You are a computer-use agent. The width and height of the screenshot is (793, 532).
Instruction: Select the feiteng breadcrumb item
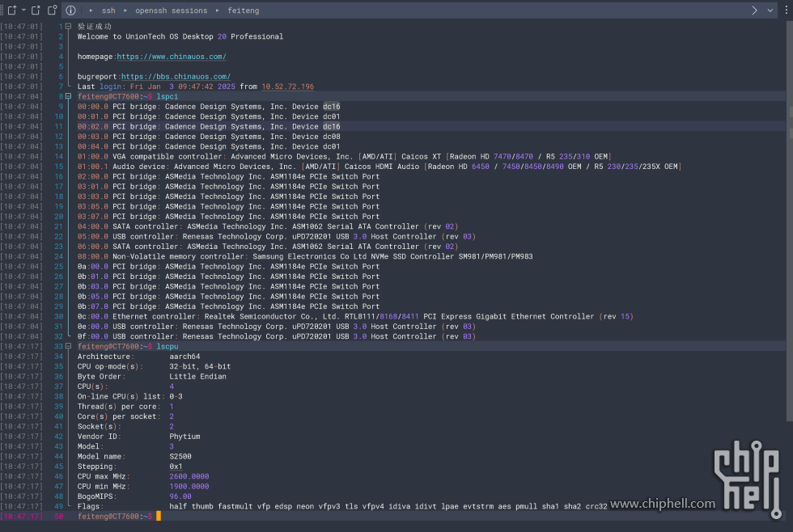244,10
